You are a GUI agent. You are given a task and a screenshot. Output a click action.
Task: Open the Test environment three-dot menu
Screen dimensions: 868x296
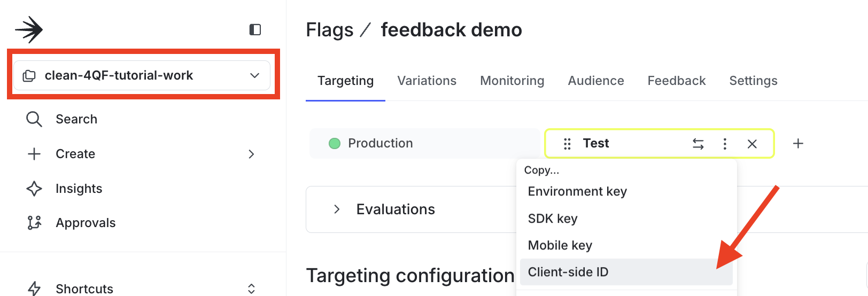pyautogui.click(x=725, y=144)
